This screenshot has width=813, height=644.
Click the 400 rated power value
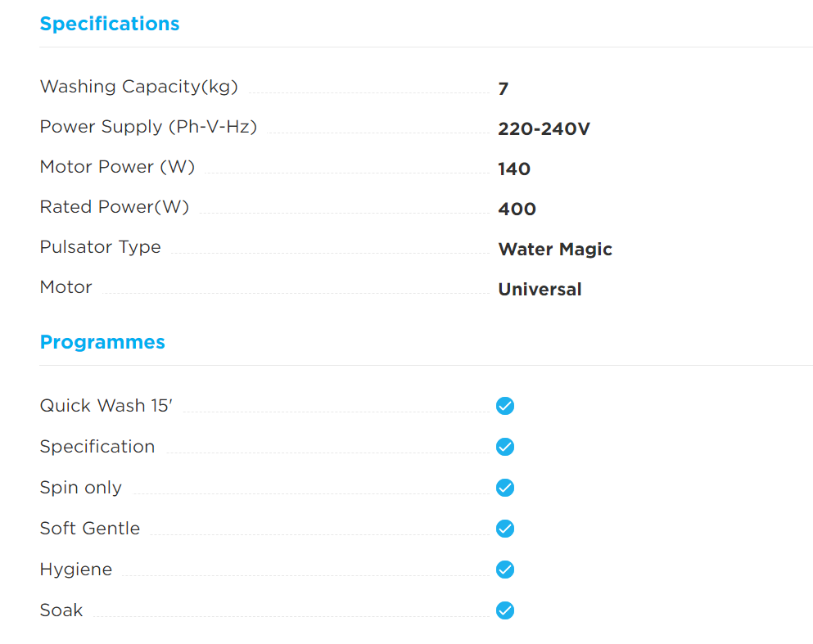(517, 209)
